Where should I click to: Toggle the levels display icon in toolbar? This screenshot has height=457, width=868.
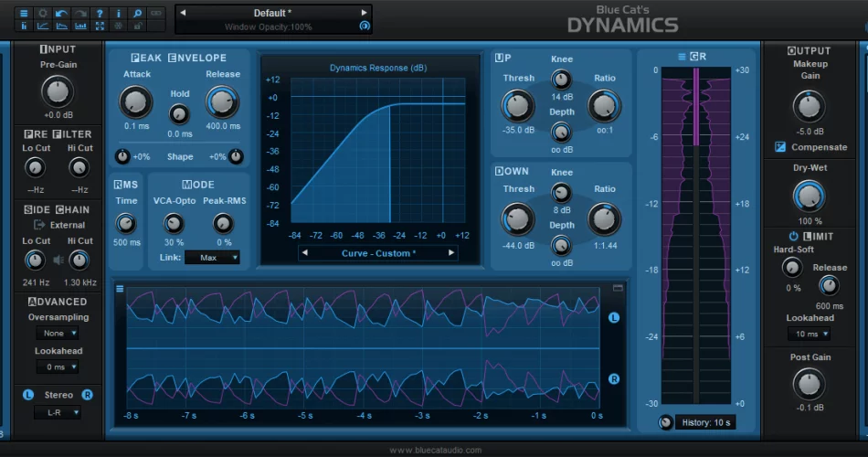(x=24, y=26)
